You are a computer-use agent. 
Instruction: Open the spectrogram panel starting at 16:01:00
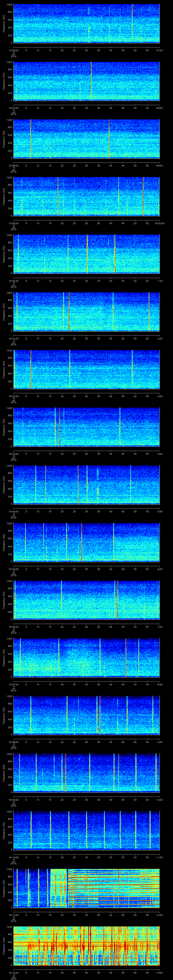(87, 312)
